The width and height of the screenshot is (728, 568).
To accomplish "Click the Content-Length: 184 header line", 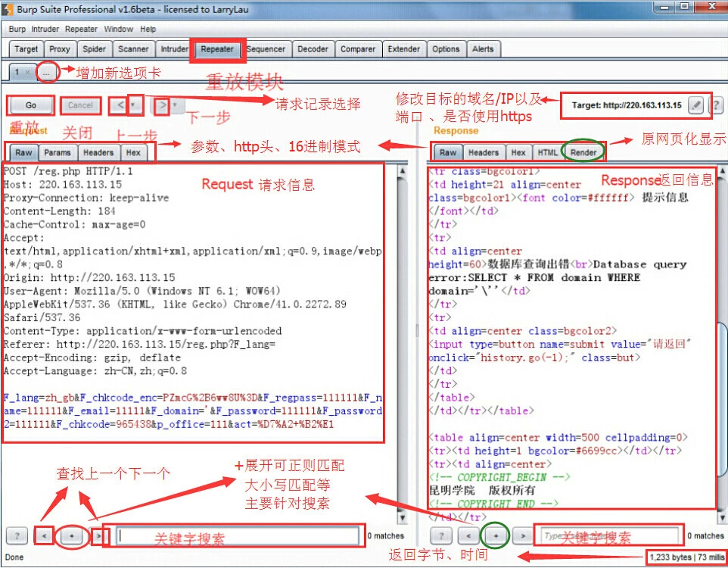I will coord(60,211).
